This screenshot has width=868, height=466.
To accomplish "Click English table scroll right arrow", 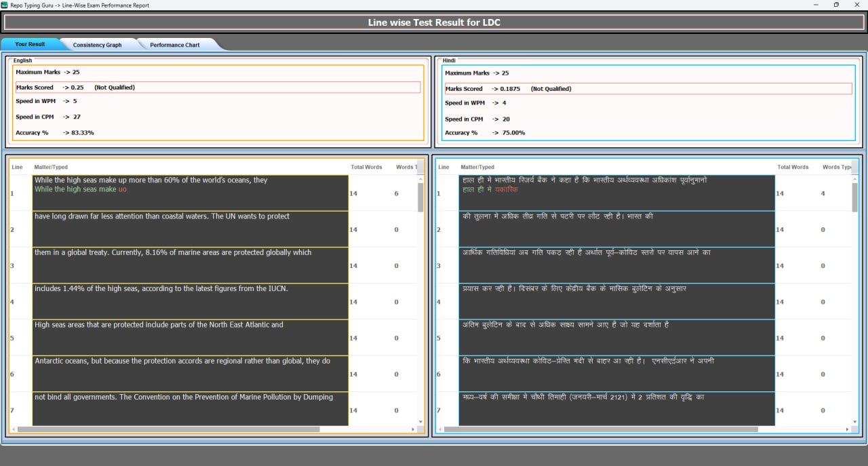I will 413,429.
